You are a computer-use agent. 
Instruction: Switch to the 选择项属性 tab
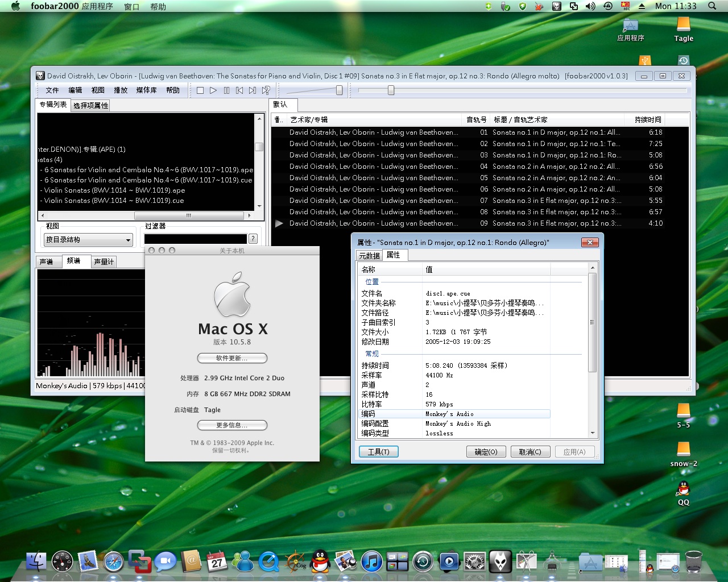pos(90,105)
